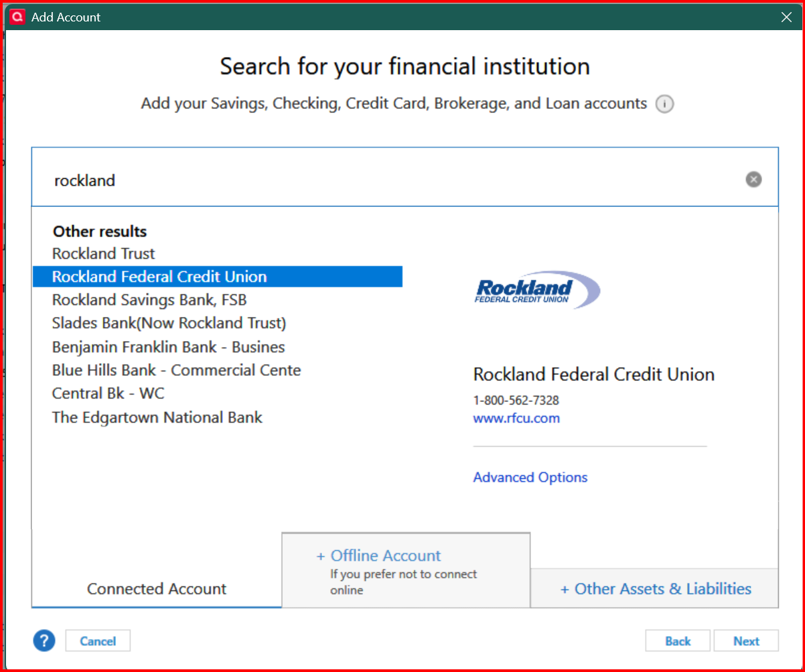
Task: Click the Quicken logo icon in title bar
Action: pyautogui.click(x=18, y=17)
